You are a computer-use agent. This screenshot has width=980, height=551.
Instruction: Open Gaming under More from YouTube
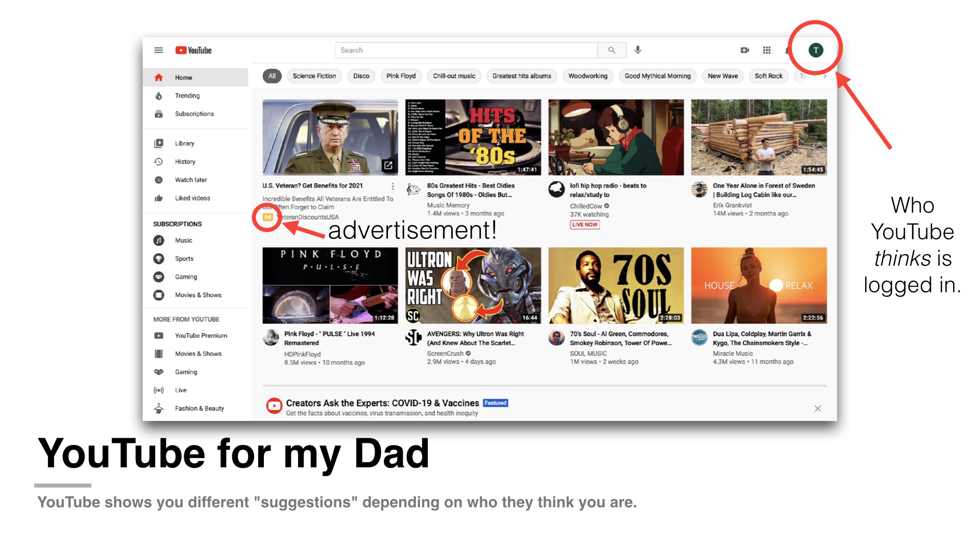pyautogui.click(x=196, y=372)
